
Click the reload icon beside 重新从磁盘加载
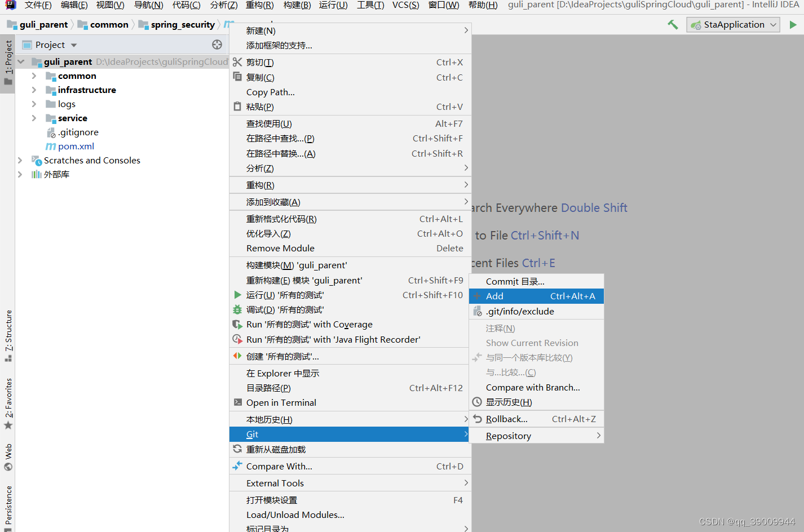pos(237,449)
